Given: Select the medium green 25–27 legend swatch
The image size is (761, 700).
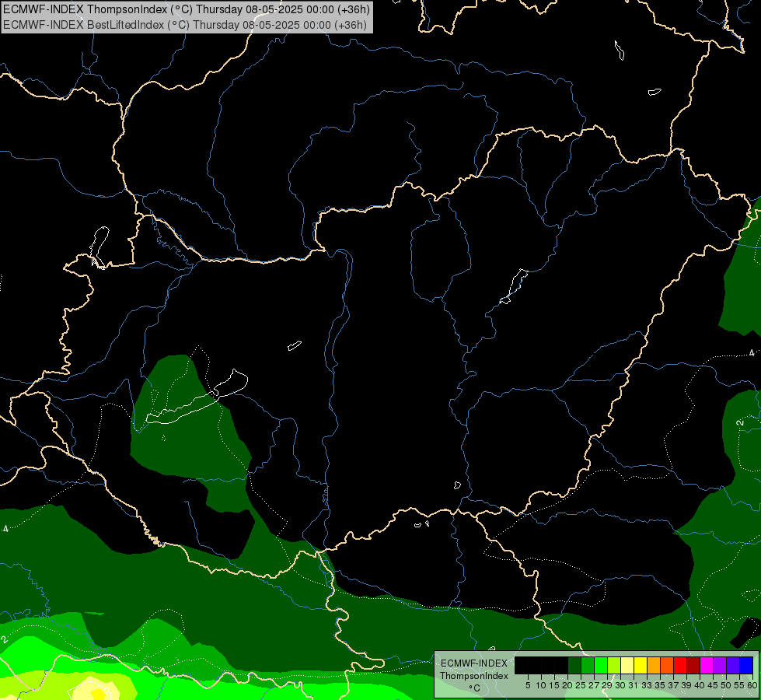Looking at the screenshot, I should [588, 665].
